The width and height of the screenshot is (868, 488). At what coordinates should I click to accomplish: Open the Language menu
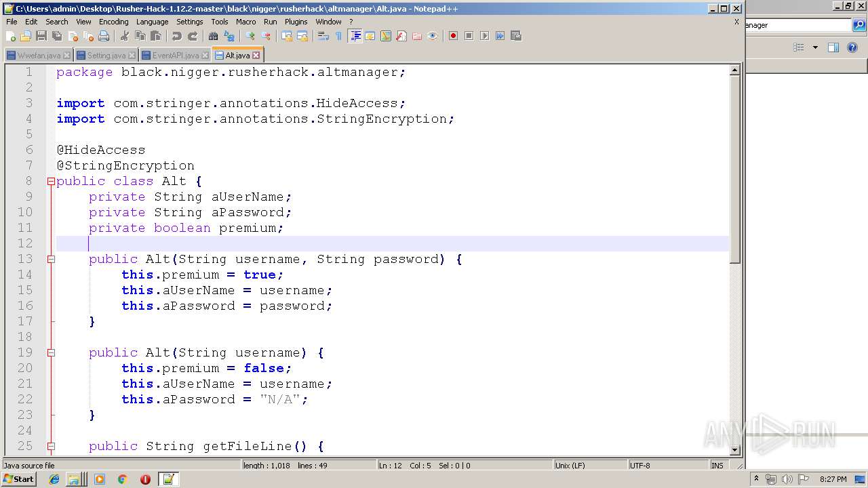point(152,22)
